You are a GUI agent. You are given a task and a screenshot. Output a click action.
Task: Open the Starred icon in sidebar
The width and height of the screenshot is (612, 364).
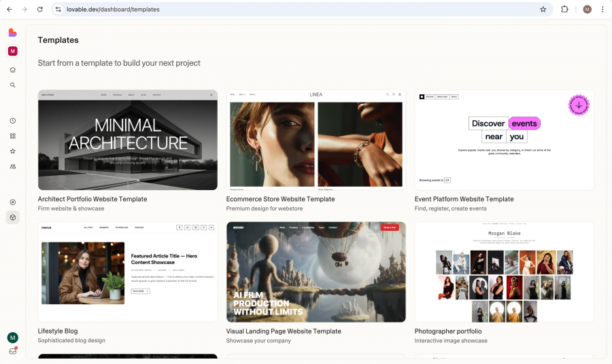click(x=13, y=151)
